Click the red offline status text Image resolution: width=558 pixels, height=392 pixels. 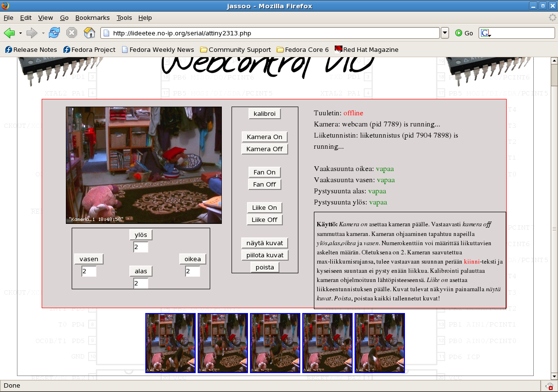[x=354, y=113]
